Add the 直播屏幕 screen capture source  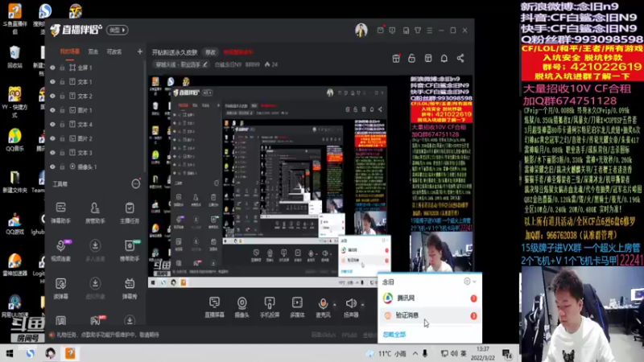(214, 307)
